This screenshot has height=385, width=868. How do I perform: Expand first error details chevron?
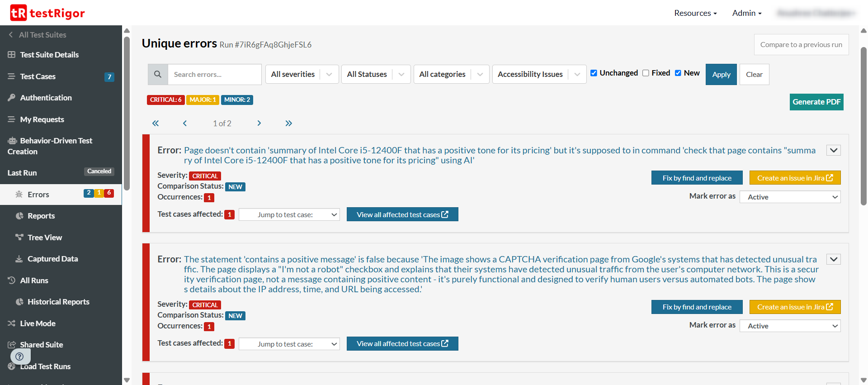pos(833,150)
